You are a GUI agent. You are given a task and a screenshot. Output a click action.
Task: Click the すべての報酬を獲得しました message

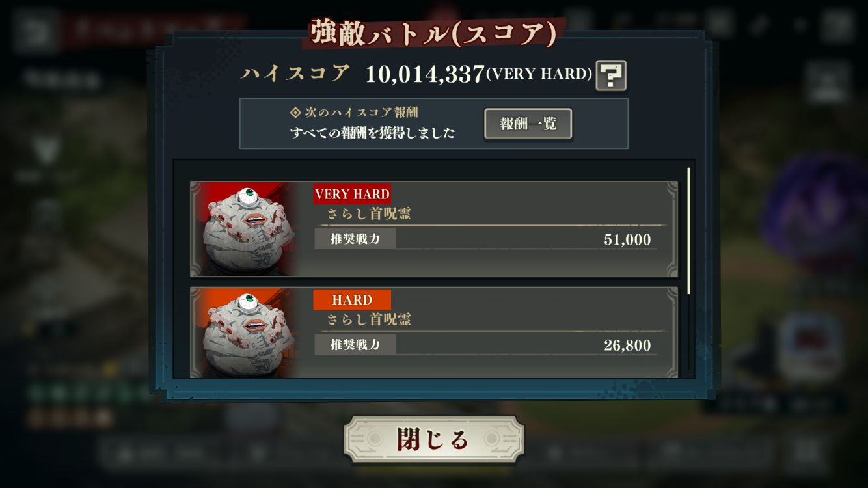pos(372,133)
